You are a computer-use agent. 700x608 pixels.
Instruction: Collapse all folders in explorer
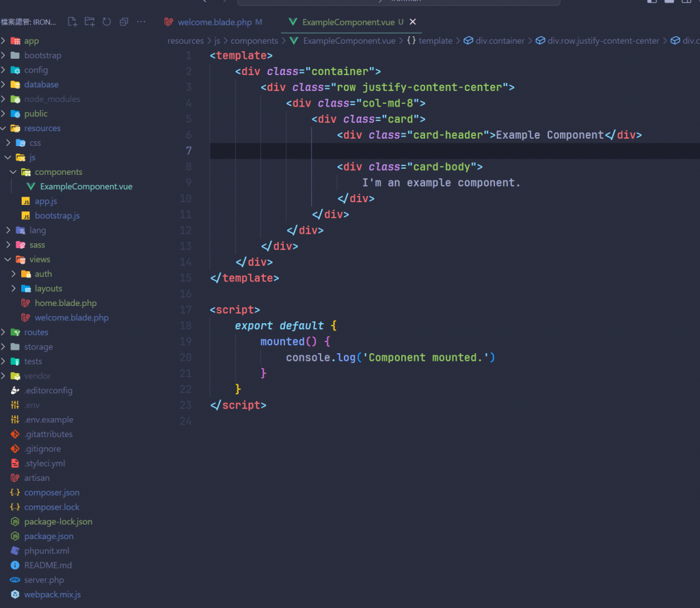(124, 21)
